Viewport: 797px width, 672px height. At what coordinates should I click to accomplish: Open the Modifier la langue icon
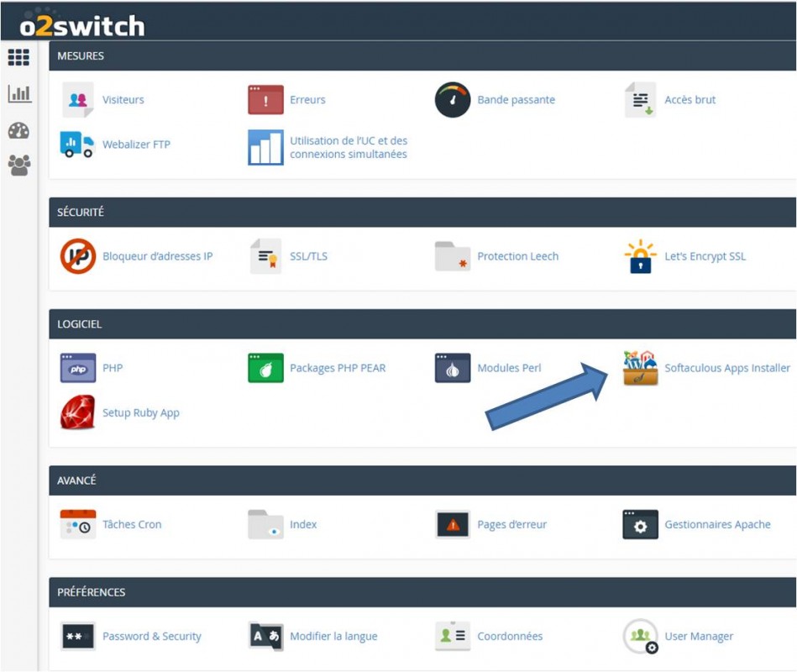[265, 636]
